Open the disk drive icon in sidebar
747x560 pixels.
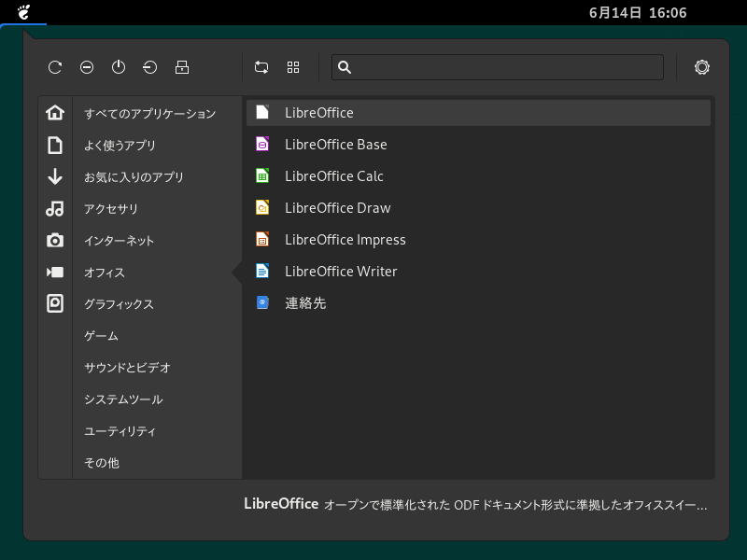coord(55,304)
